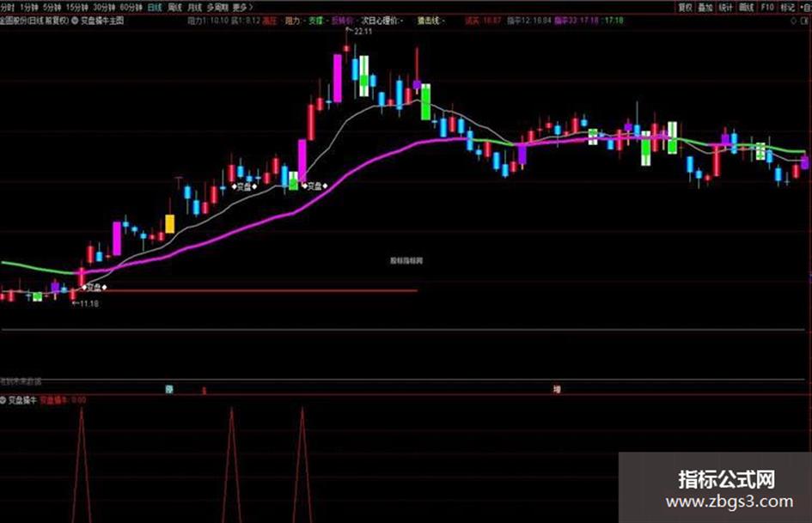Click the tall magenta candle near the peak
This screenshot has width=812, height=523.
pyautogui.click(x=337, y=78)
